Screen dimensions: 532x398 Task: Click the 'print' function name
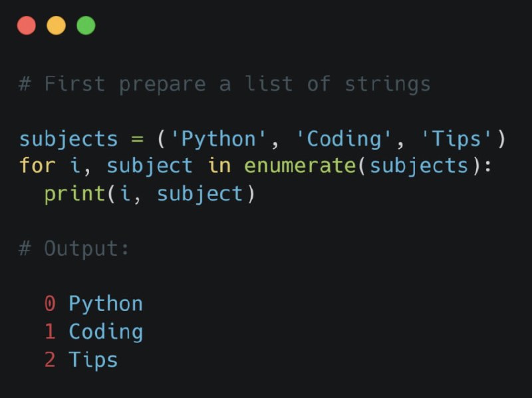coord(75,195)
